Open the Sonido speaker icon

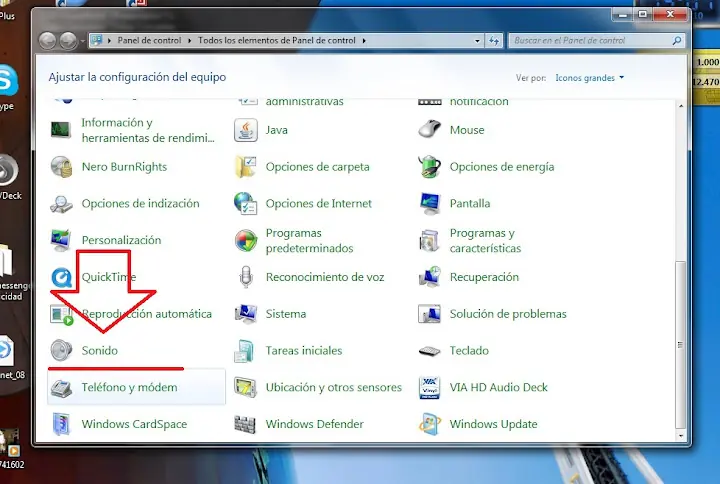point(62,350)
